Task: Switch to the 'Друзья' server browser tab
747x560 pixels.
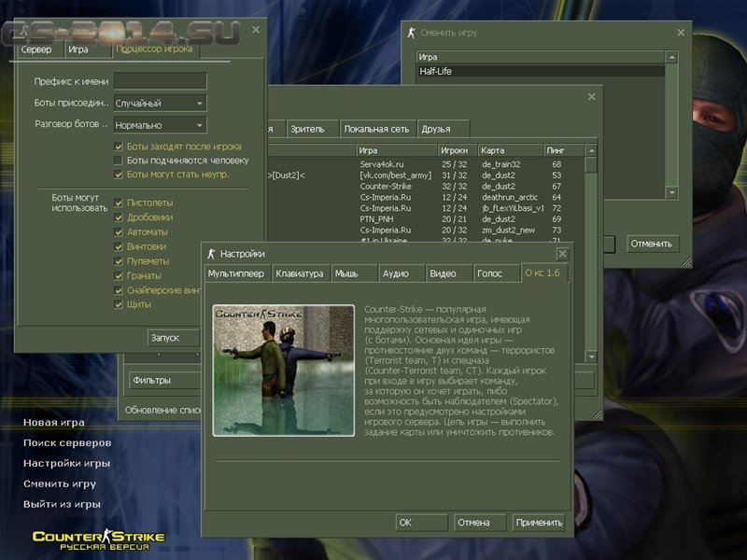Action: click(x=435, y=129)
